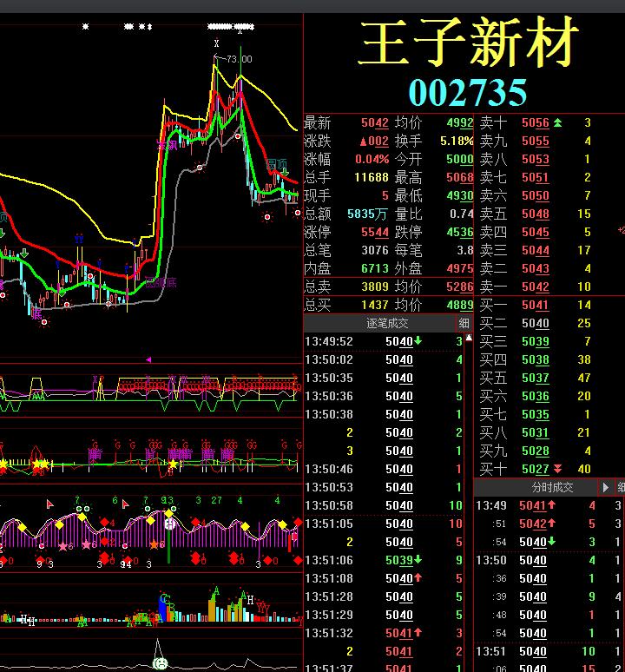The height and width of the screenshot is (672, 625).
Task: Click the 内盘 value 6713
Action: pos(375,269)
